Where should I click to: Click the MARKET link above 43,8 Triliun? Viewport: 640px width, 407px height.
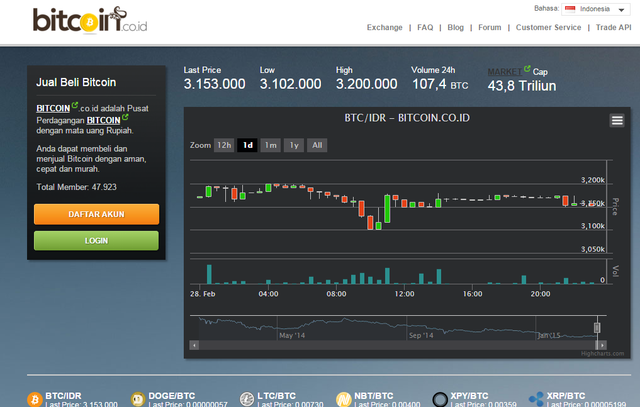pyautogui.click(x=505, y=72)
